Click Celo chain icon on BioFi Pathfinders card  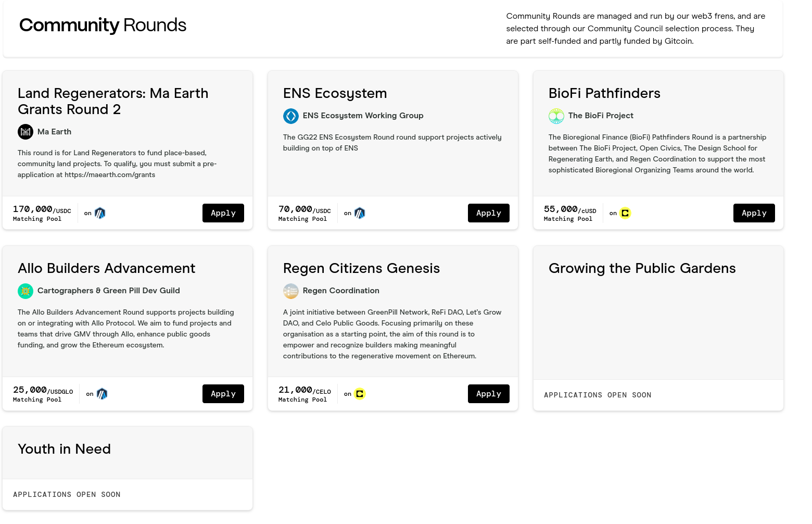coord(625,213)
